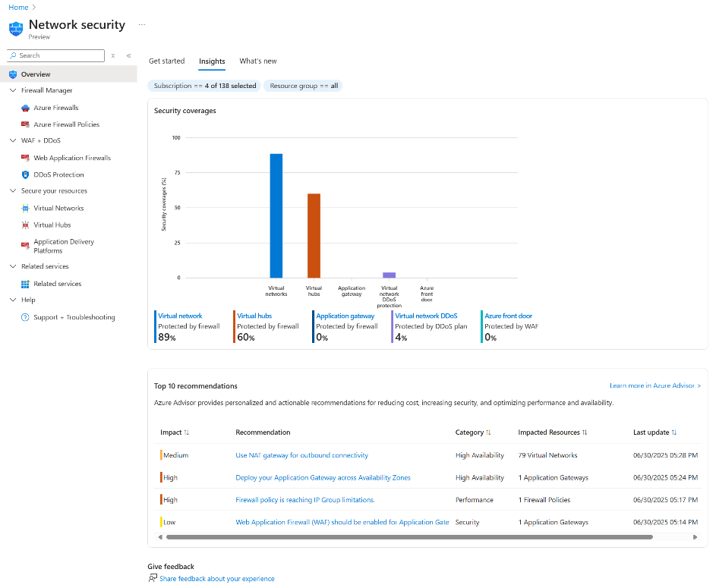Image resolution: width=716 pixels, height=588 pixels.
Task: Collapse the Related services group chevron
Action: tap(13, 266)
